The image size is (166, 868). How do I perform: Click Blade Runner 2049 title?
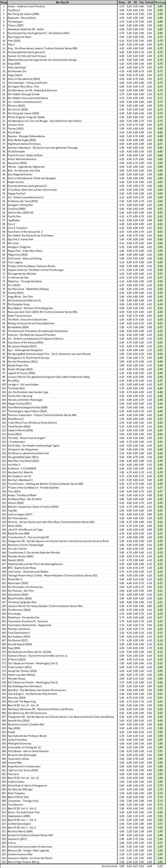tap(19, 533)
